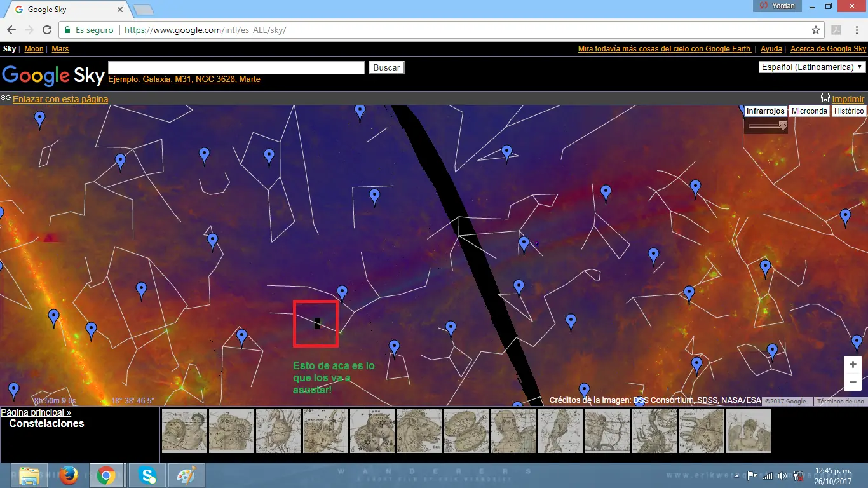Open a new Chrome tab
The image size is (868, 488).
point(144,10)
